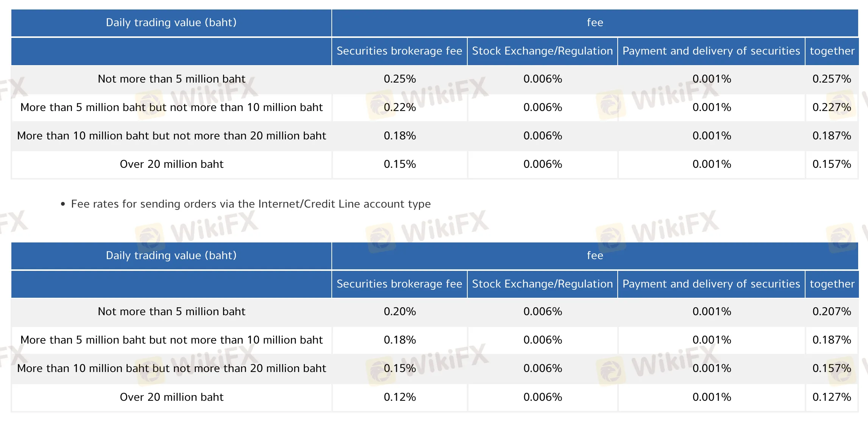Click the second table's 'together' column header
This screenshot has height=422, width=868.
click(x=832, y=284)
